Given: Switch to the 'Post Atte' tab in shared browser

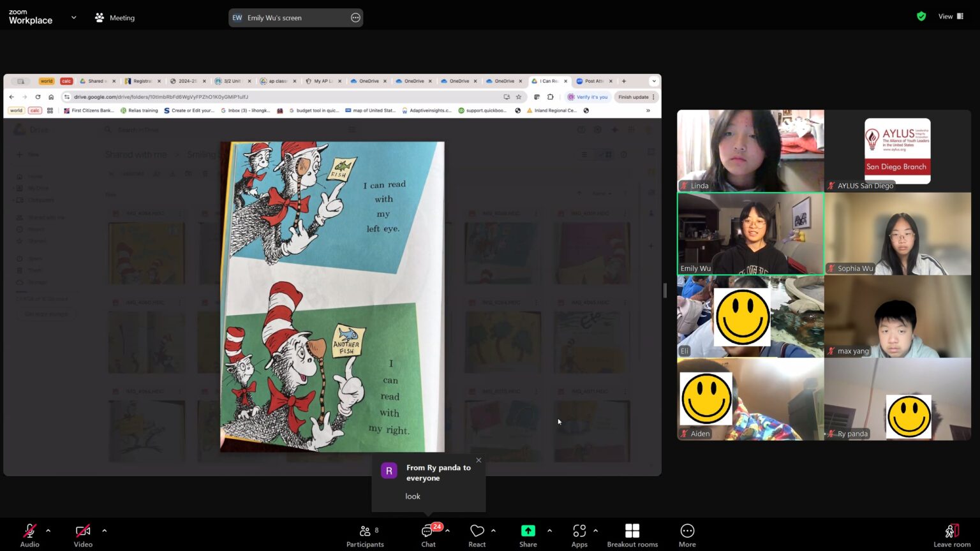Looking at the screenshot, I should pyautogui.click(x=594, y=81).
